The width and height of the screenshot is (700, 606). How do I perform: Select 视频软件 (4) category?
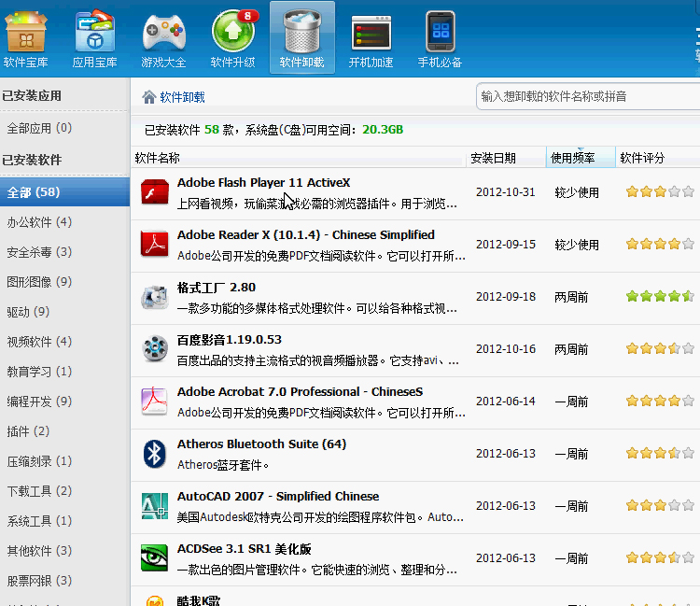click(x=39, y=342)
